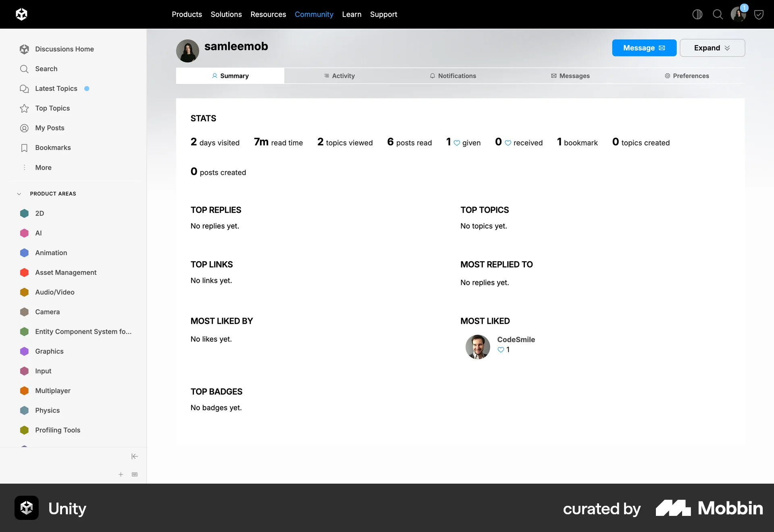Open the More menu in the sidebar
This screenshot has width=774, height=532.
43,167
